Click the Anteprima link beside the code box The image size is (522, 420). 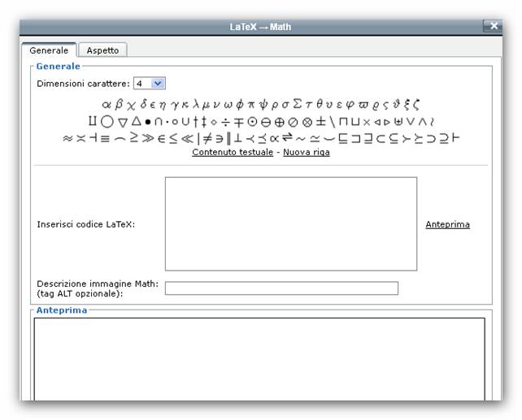tap(447, 224)
